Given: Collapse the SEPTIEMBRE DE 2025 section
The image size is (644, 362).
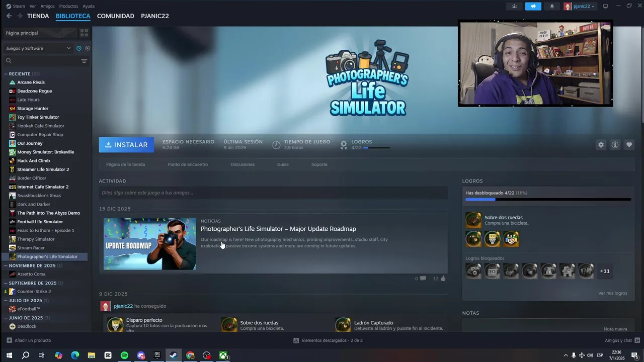Looking at the screenshot, I should 6,283.
